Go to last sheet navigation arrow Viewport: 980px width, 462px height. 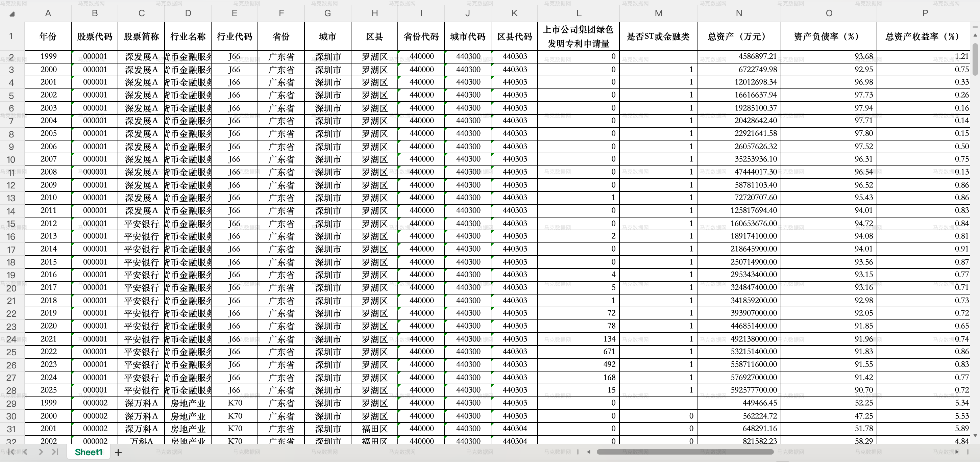pyautogui.click(x=55, y=452)
